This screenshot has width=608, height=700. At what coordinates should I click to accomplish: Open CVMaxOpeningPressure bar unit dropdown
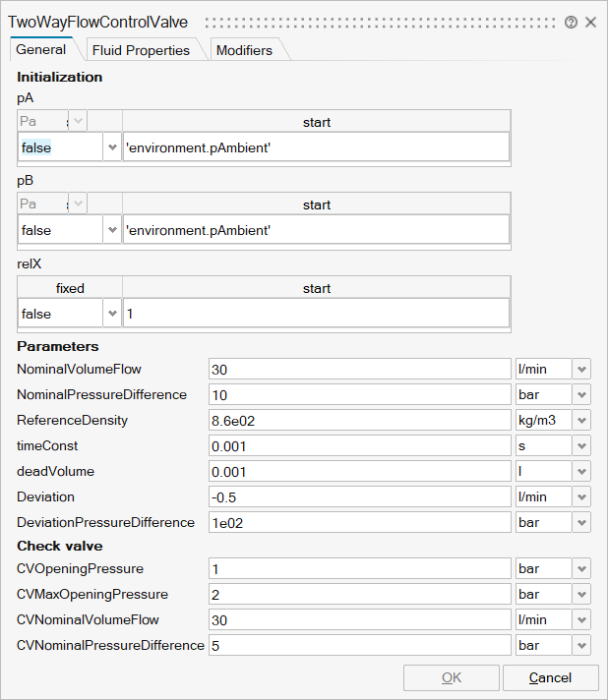point(581,594)
